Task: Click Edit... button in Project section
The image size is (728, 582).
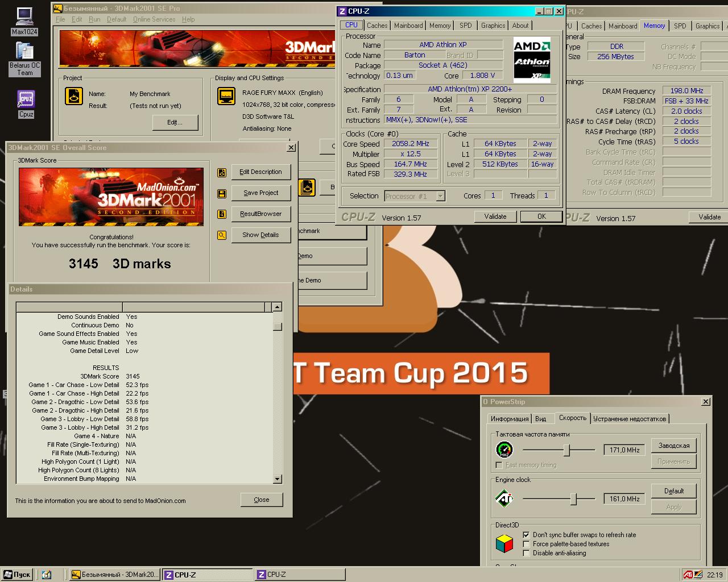Action: [x=175, y=123]
